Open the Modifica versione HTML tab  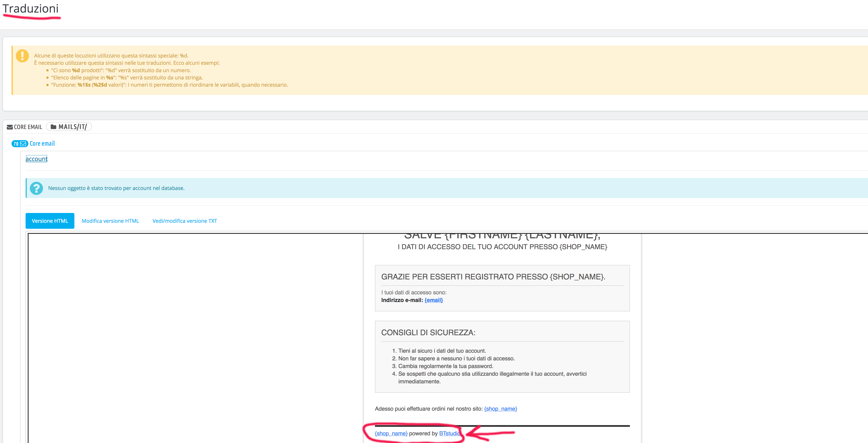coord(110,221)
